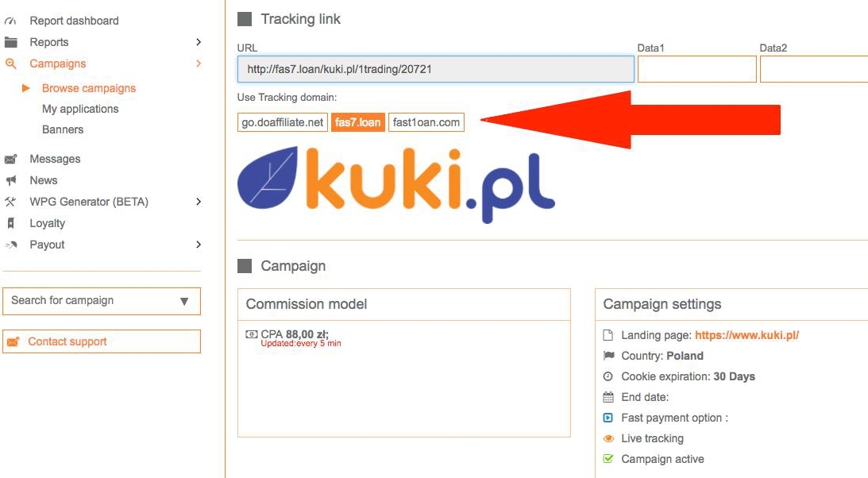Open the Messages envelope icon
Image resolution: width=868 pixels, height=478 pixels.
10,160
